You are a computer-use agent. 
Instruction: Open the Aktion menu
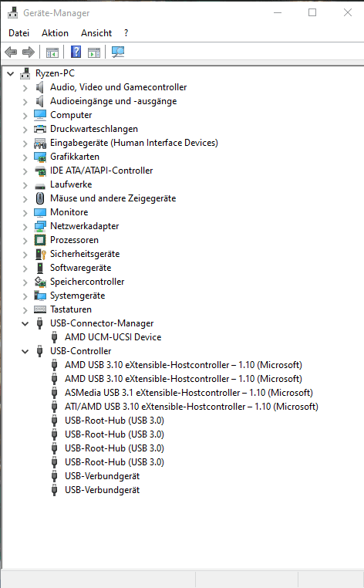pyautogui.click(x=55, y=33)
